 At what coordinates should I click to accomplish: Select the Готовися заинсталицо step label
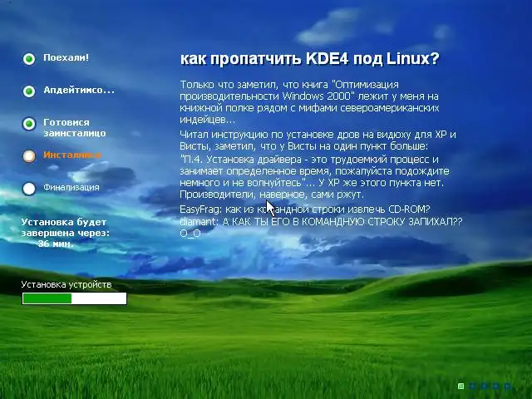click(75, 128)
